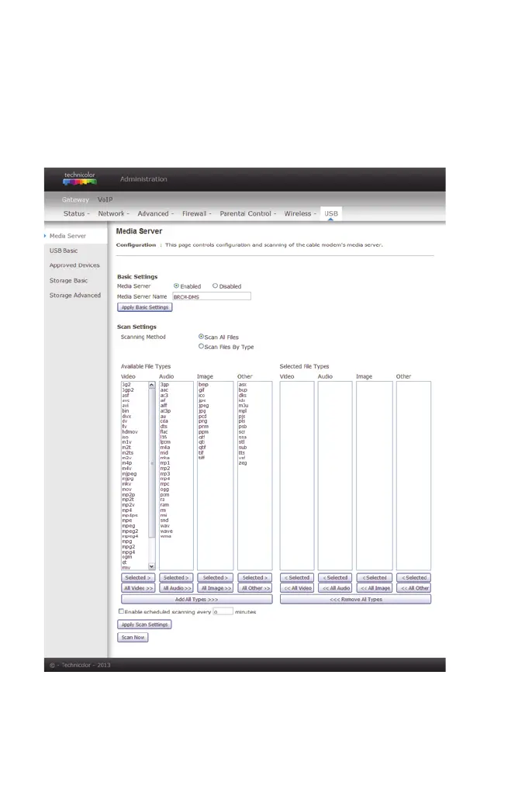Screen dimensions: 532x796
Task: Click Selected > under the available Image list
Action: point(216,578)
